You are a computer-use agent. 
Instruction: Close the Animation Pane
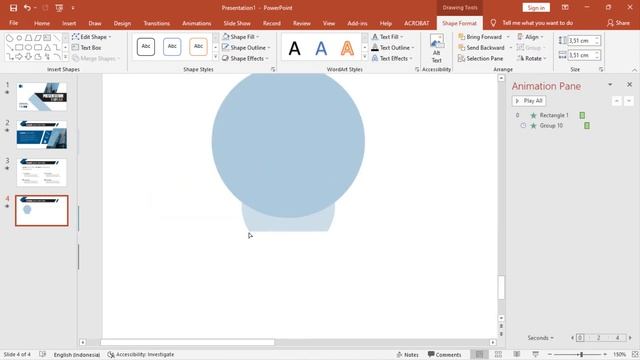click(629, 84)
